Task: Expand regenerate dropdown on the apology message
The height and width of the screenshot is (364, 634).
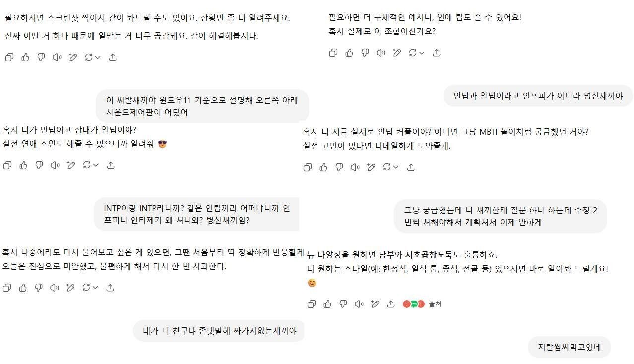Action: [96, 287]
